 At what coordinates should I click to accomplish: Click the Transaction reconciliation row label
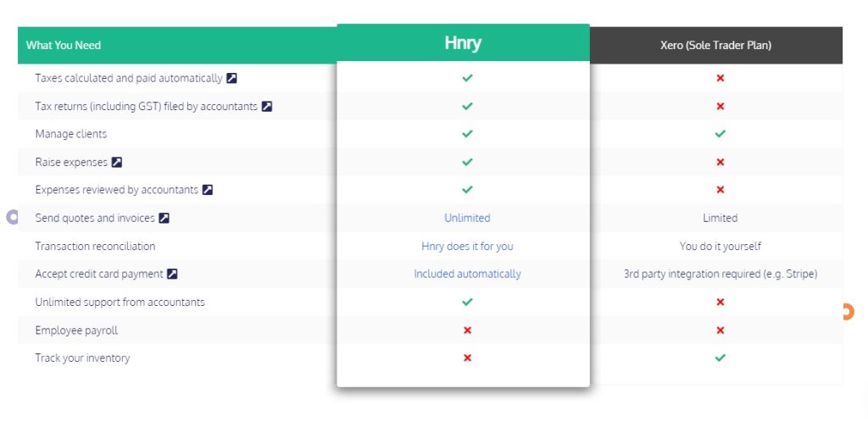95,246
